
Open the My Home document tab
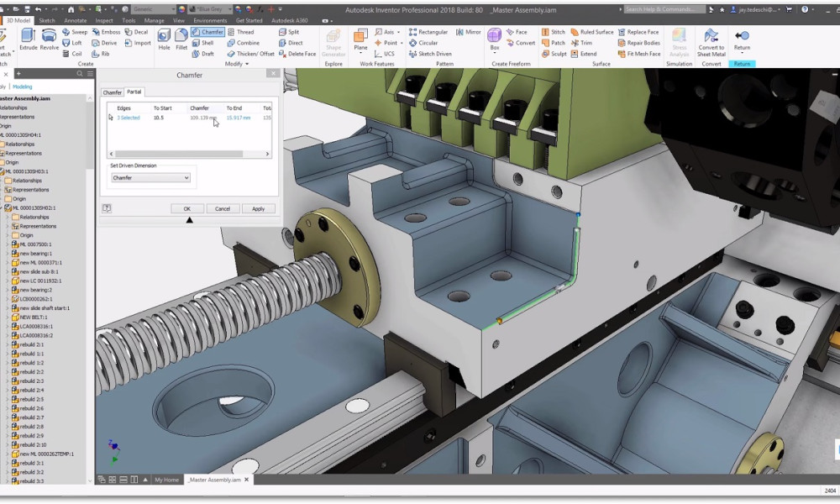tap(166, 480)
